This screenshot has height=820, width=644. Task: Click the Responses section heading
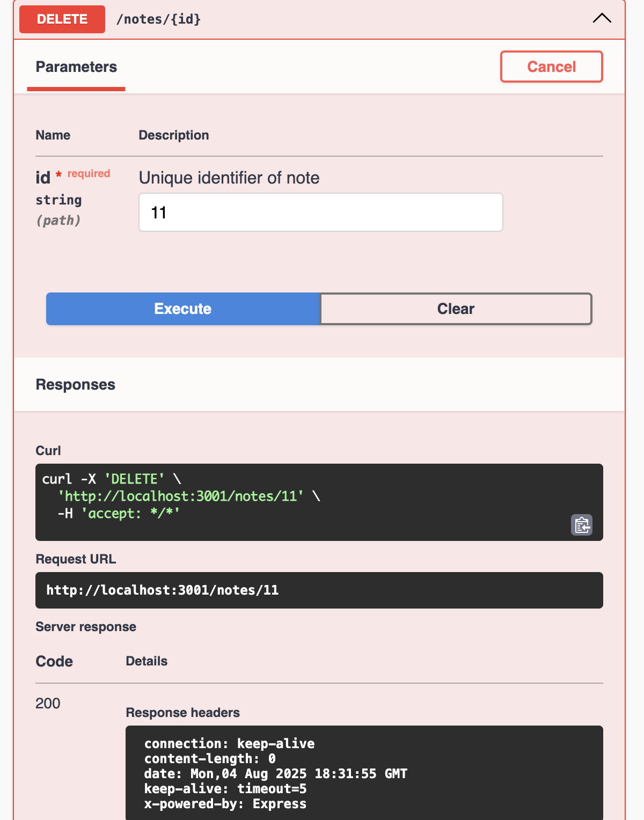click(76, 385)
